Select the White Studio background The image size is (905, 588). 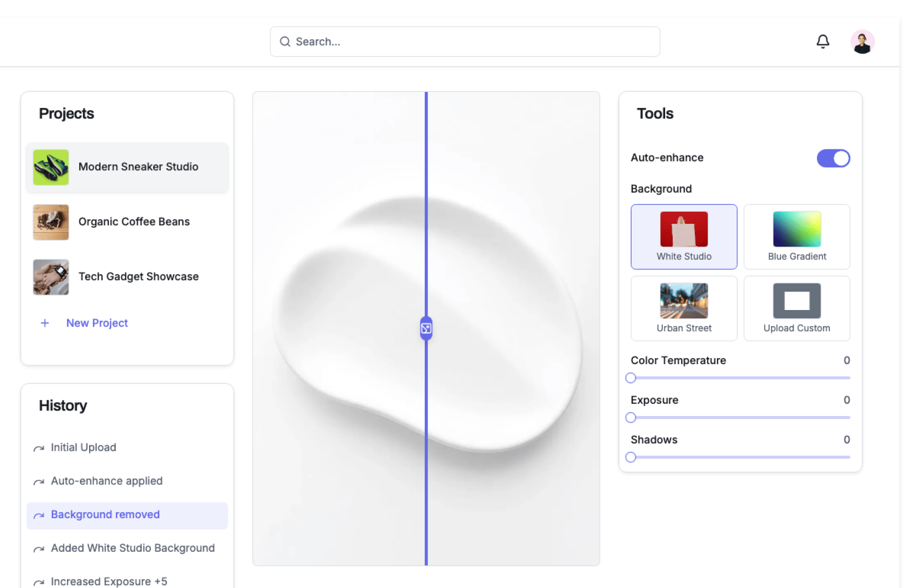click(683, 237)
